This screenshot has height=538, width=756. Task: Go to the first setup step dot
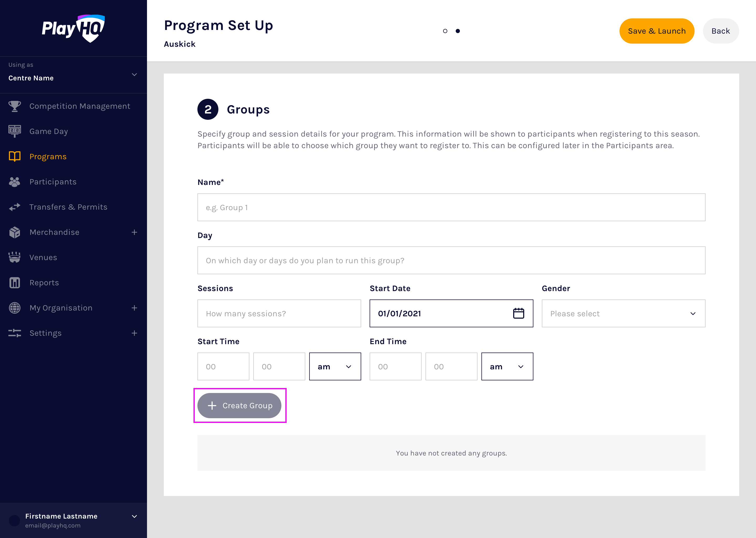pyautogui.click(x=445, y=31)
